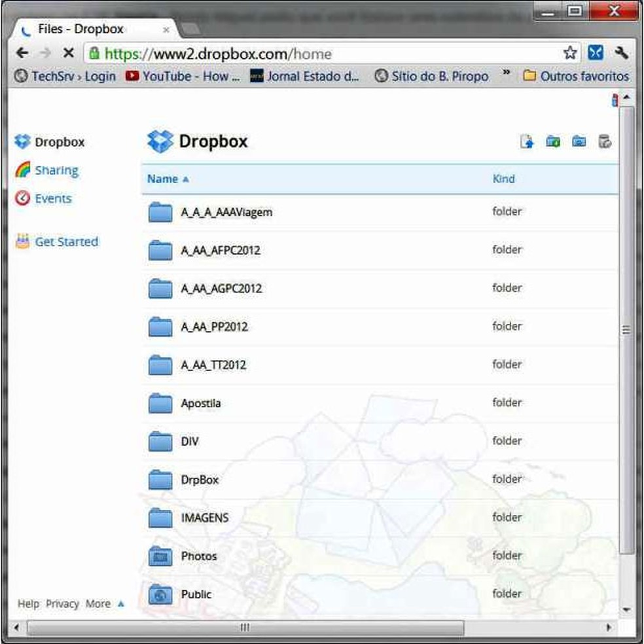Screen dimensions: 644x644
Task: Open the browser wrench settings menu
Action: coord(620,52)
